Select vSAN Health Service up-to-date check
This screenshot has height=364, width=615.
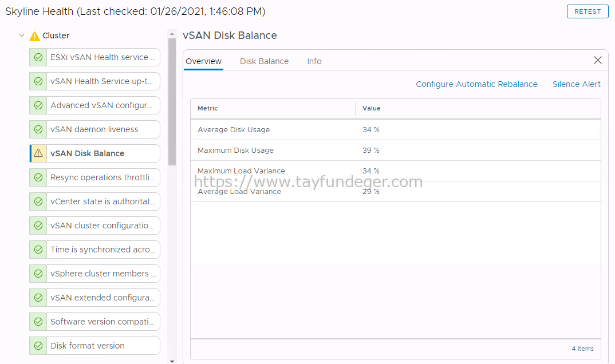(x=94, y=81)
